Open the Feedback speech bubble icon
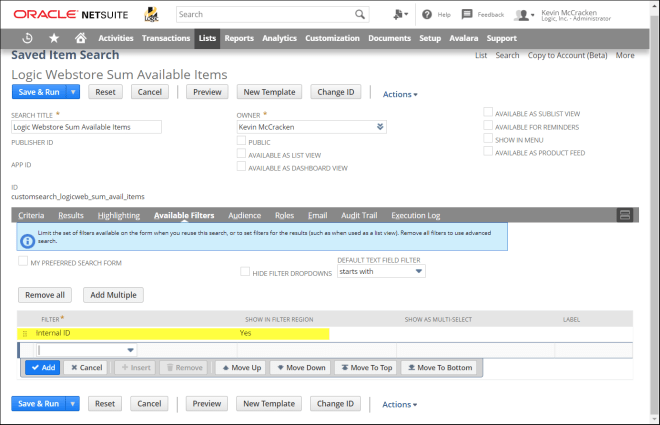The height and width of the screenshot is (425, 660). click(467, 14)
